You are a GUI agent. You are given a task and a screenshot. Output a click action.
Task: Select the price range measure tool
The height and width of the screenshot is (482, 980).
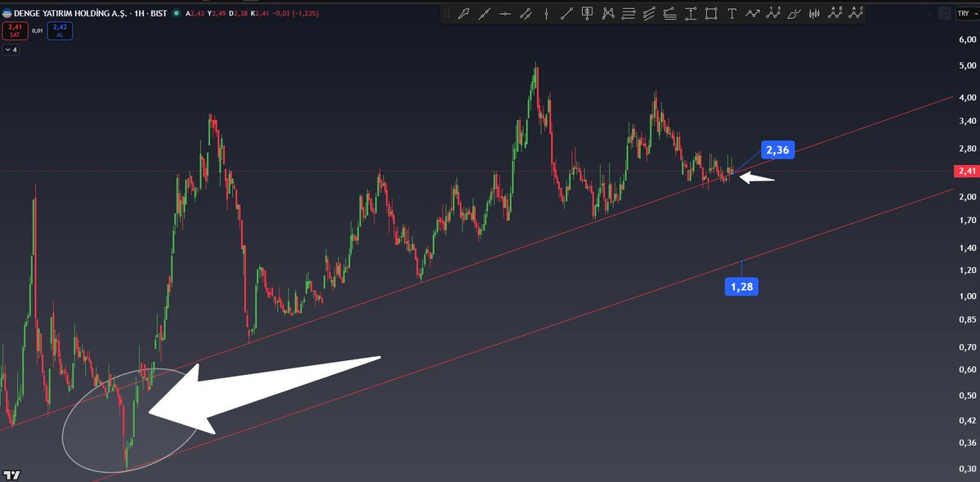(691, 13)
